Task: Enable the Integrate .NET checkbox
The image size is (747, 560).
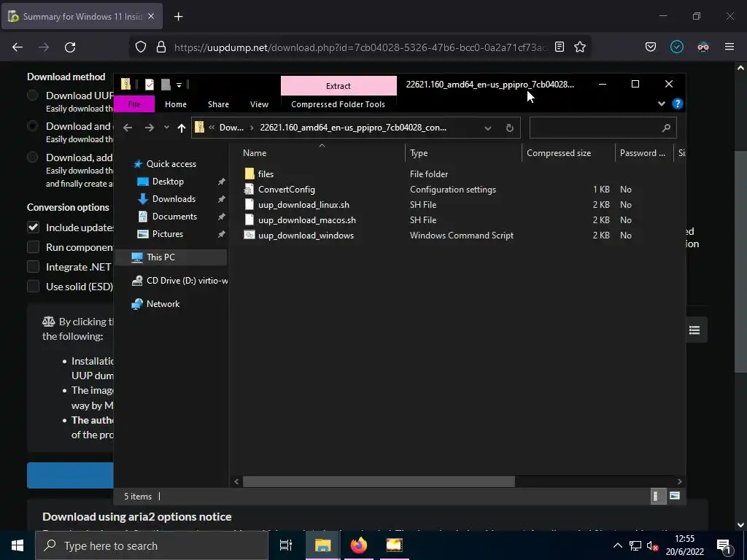Action: pos(33,267)
